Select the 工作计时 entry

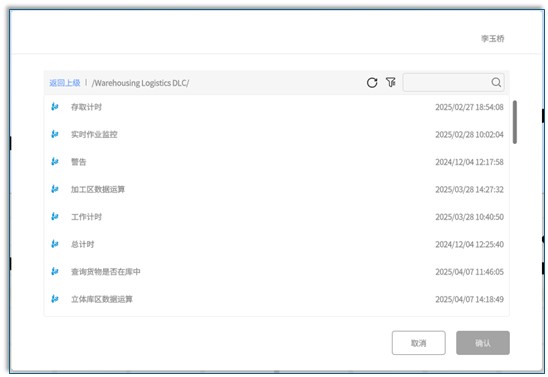click(x=86, y=217)
